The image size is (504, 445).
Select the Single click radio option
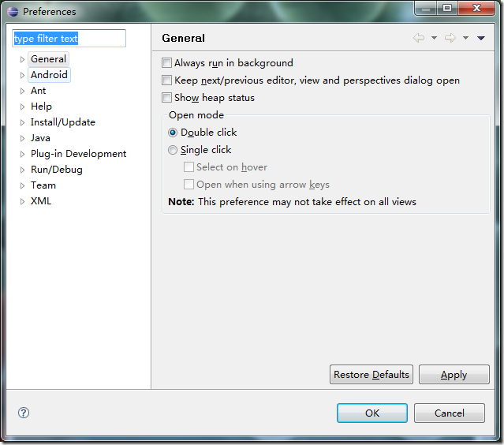coord(173,150)
